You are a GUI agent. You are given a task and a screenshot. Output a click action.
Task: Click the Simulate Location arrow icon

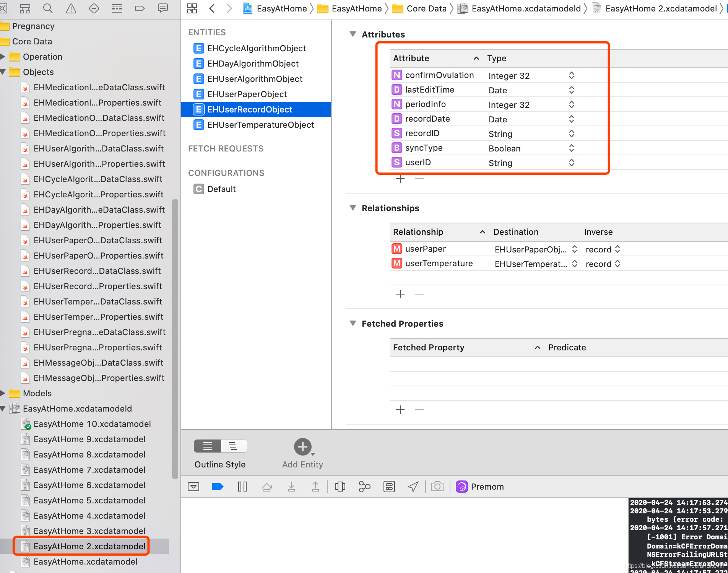(413, 487)
